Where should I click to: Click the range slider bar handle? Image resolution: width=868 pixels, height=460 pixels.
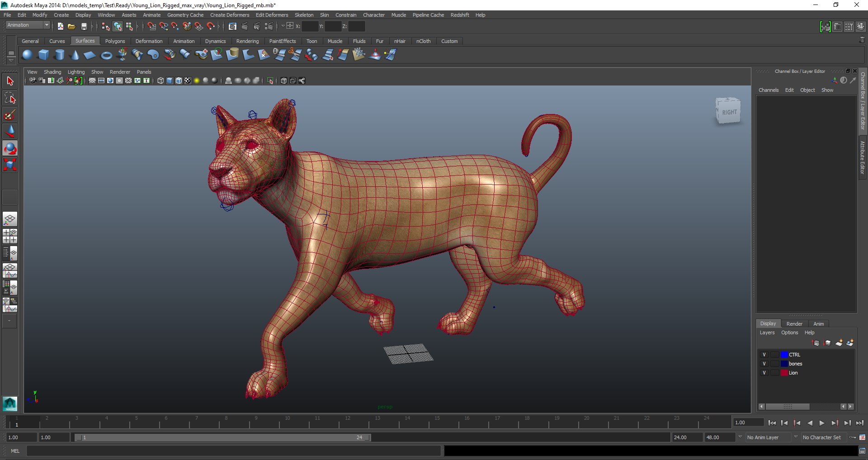coord(222,437)
